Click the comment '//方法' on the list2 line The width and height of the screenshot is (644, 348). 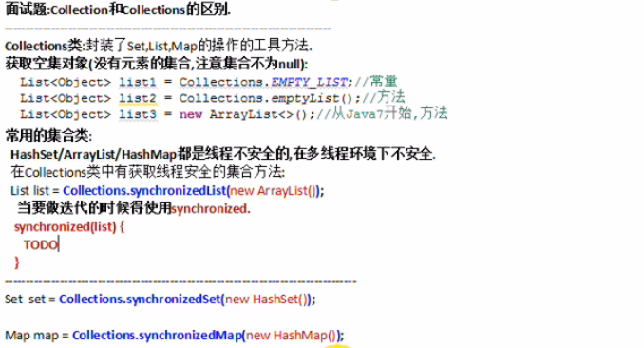click(384, 97)
